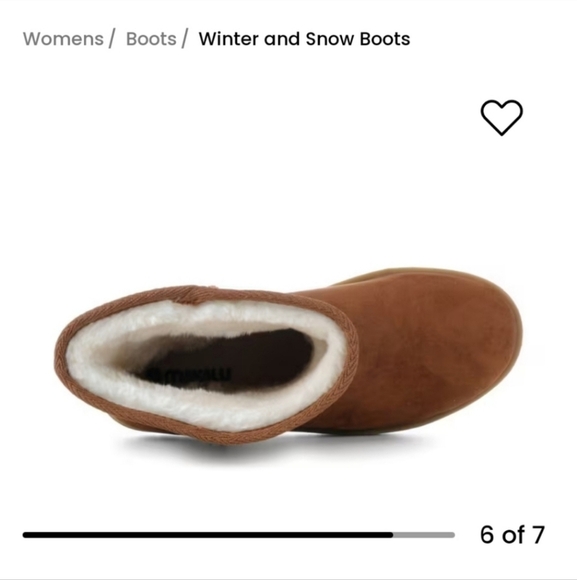
Task: Select the Winter and Snow Boots breadcrumb
Action: (304, 39)
